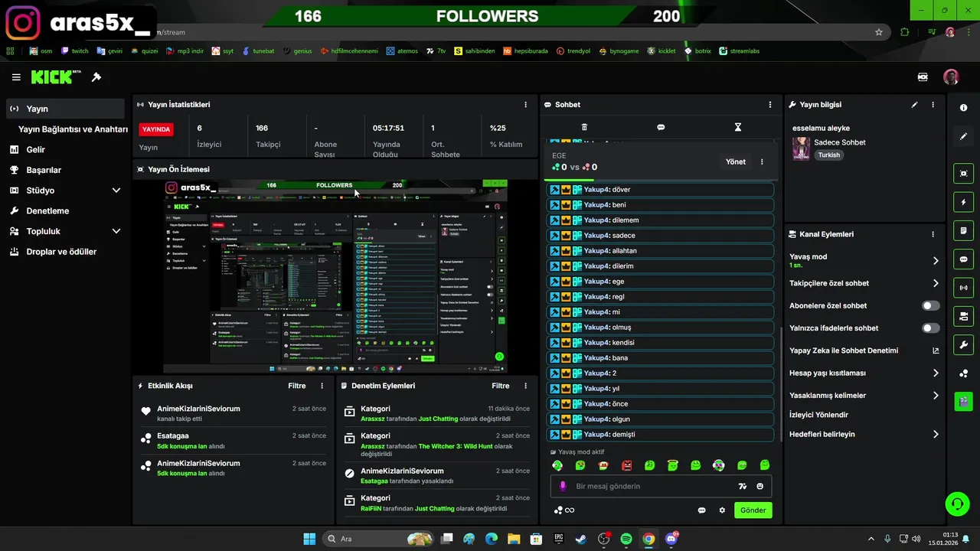
Task: Click the capture frame icon in the right sidebar
Action: 964,174
